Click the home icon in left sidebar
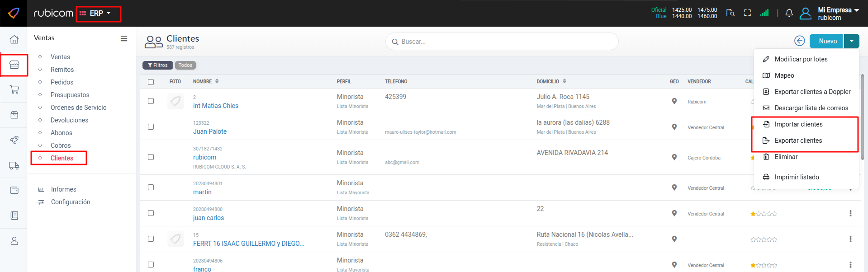Viewport: 868px width, 272px height. (14, 40)
